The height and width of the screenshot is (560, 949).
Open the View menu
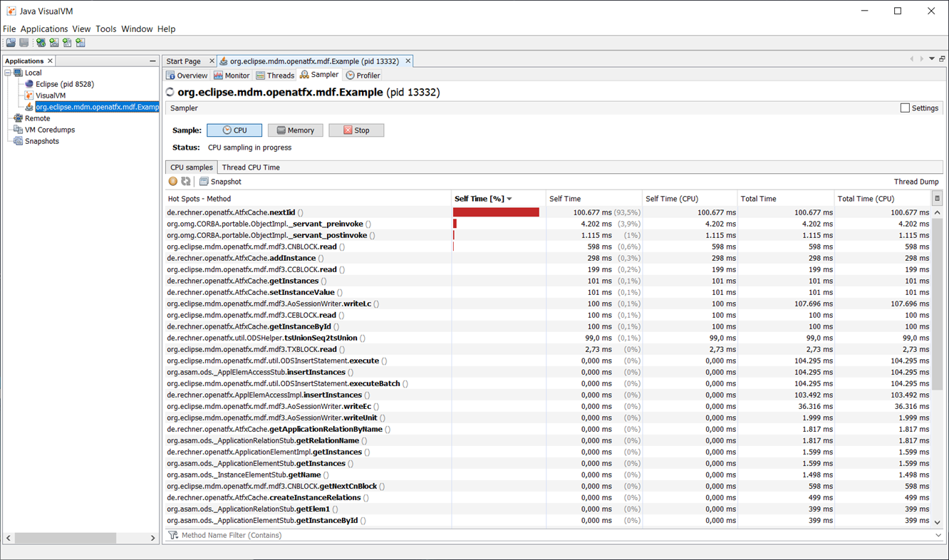81,29
